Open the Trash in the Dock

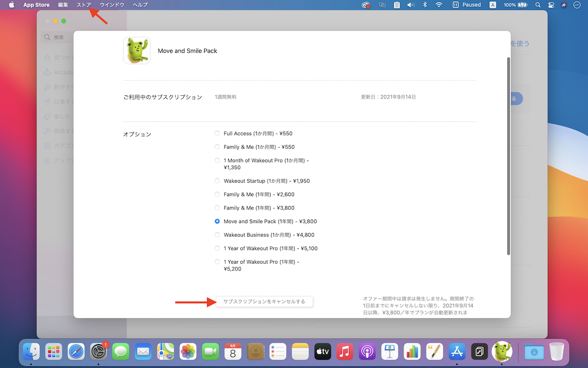click(x=556, y=352)
